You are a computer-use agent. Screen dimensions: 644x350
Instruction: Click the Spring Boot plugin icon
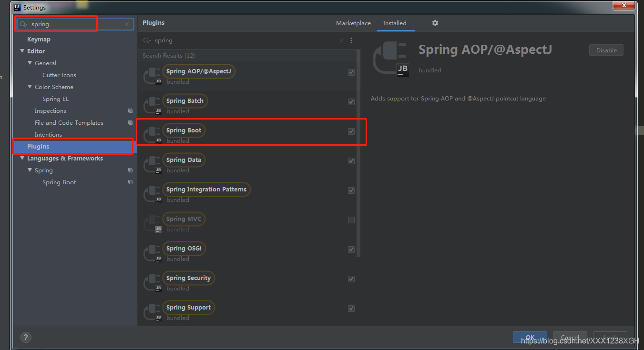tap(153, 135)
